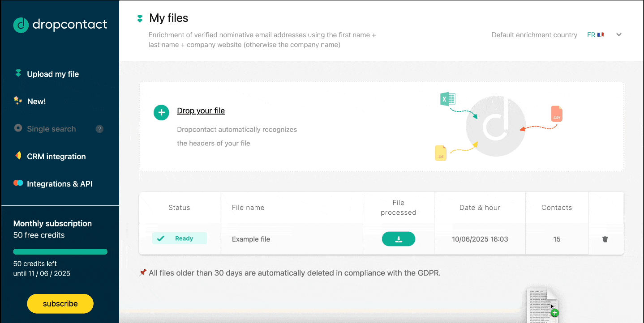Click the 10/06/2025 16:03 date cell
Screen dimensions: 644x323
point(480,239)
